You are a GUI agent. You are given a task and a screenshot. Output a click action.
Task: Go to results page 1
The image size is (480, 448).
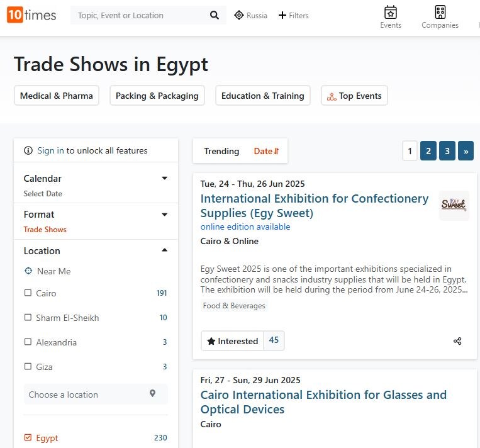pos(410,150)
